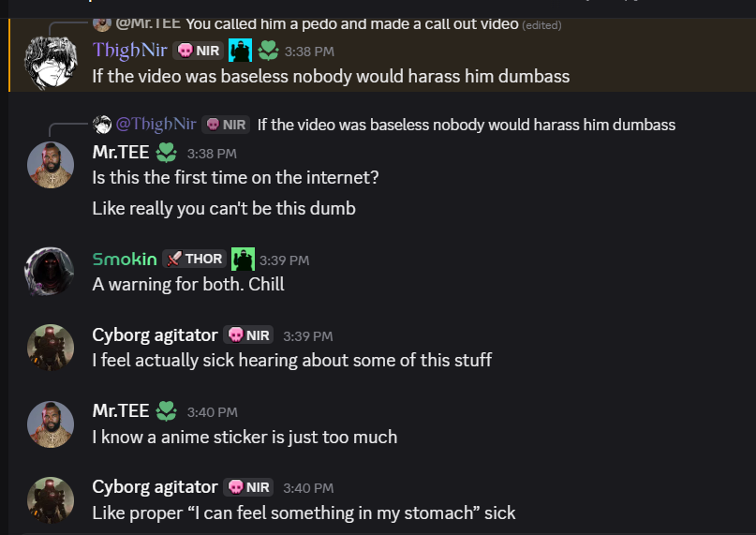
Task: Click the green clover badge on Mr.TEE's 3:40 message
Action: (x=167, y=411)
